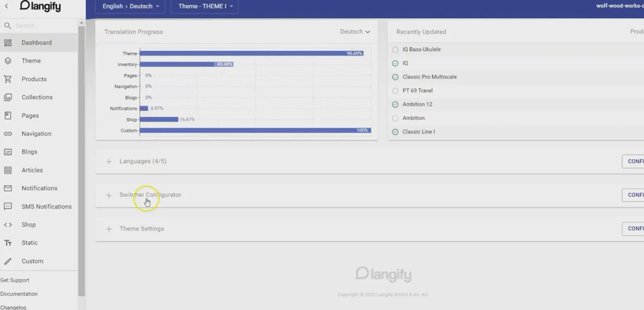
Task: Toggle checkmark beside Classic Line I
Action: [x=395, y=132]
